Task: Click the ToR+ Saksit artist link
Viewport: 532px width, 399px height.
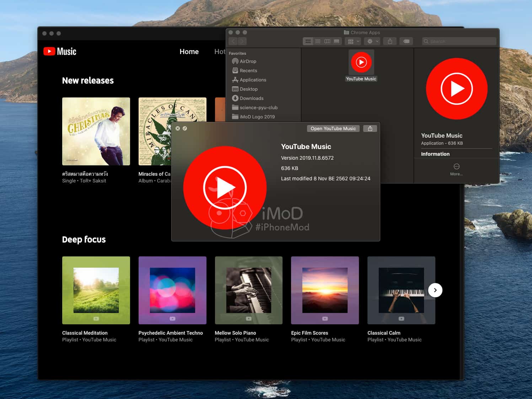Action: (x=93, y=181)
